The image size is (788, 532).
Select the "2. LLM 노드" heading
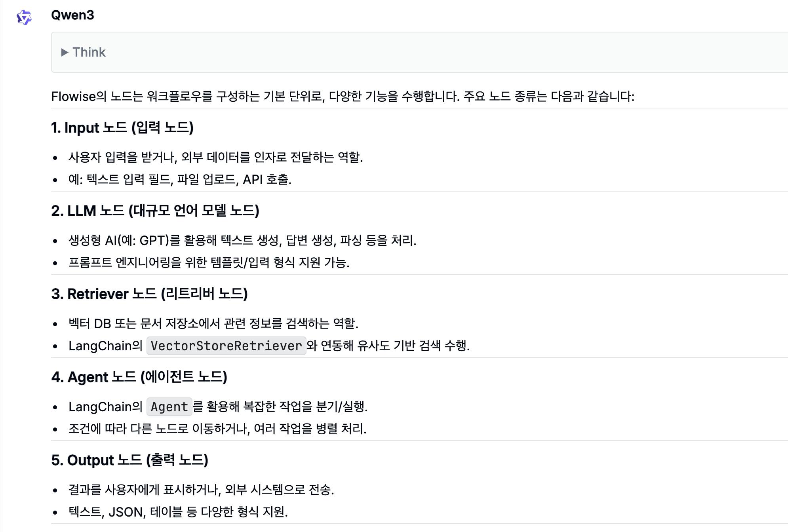155,211
